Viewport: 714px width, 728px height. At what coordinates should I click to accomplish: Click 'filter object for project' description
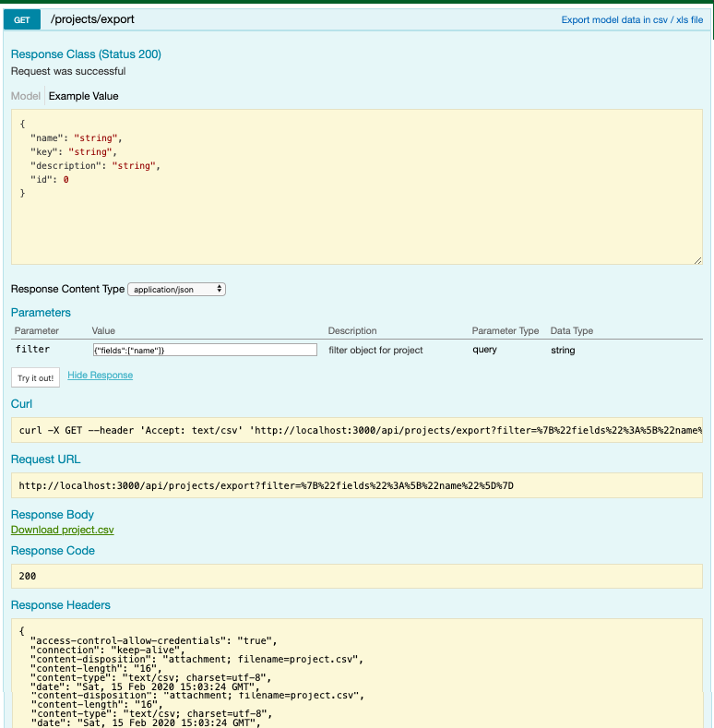pyautogui.click(x=375, y=350)
